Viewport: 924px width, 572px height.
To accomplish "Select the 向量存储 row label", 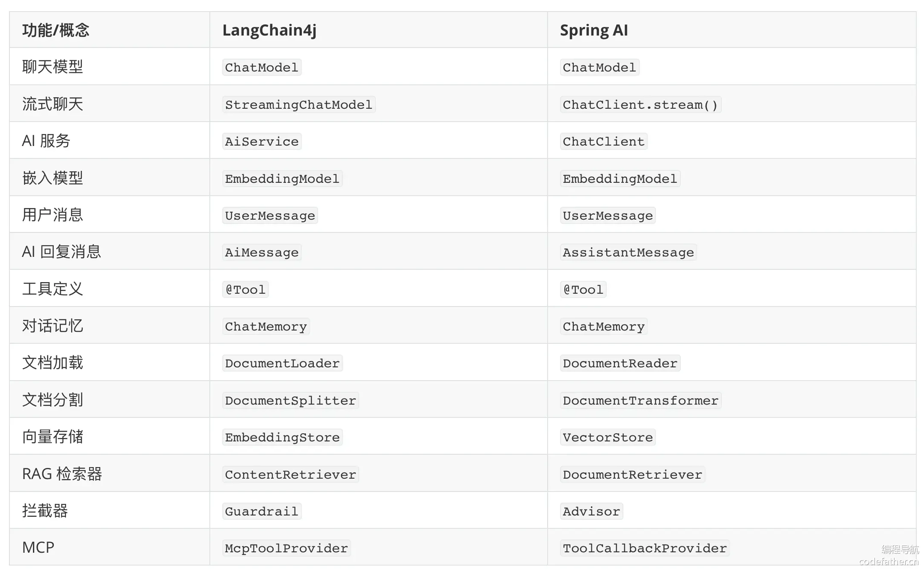I will click(x=53, y=437).
